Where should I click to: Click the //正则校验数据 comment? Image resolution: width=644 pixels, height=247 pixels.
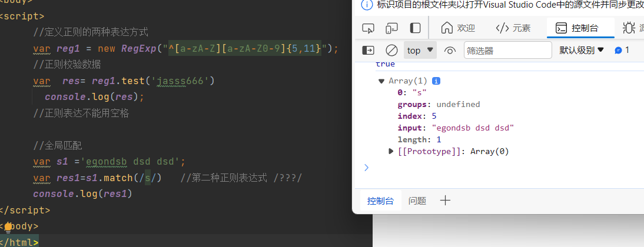[67, 65]
